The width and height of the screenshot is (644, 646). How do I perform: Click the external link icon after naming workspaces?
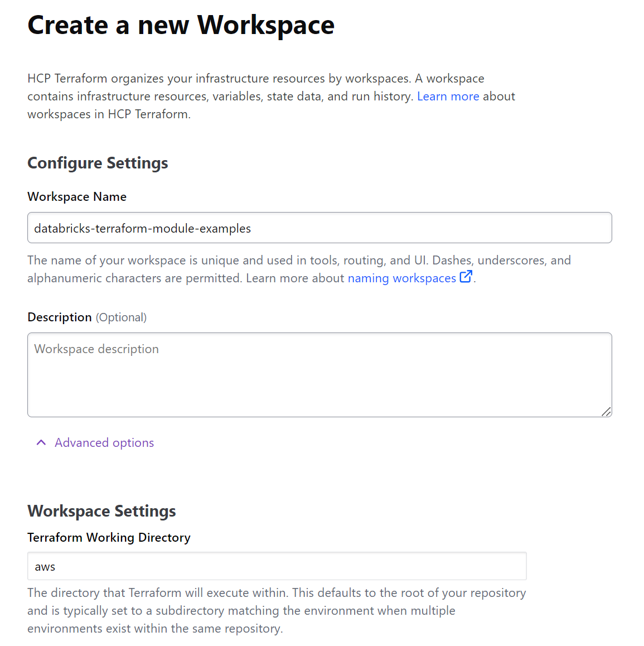point(465,277)
